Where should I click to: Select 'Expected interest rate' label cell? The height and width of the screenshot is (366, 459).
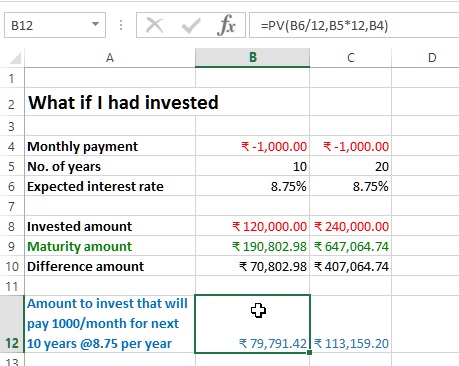point(110,186)
